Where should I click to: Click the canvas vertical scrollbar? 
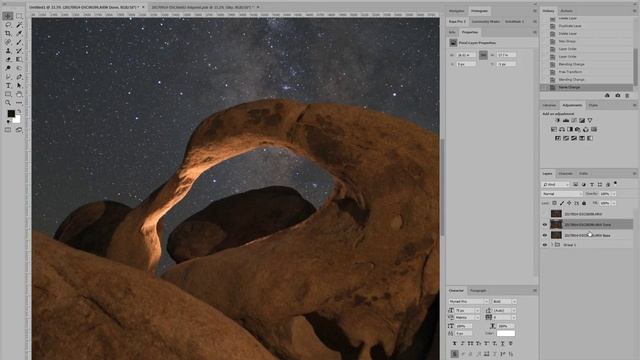click(x=442, y=187)
